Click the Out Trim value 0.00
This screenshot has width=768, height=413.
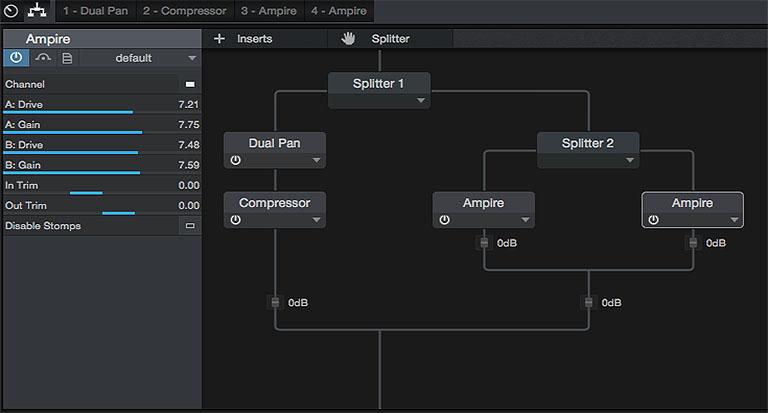[189, 205]
